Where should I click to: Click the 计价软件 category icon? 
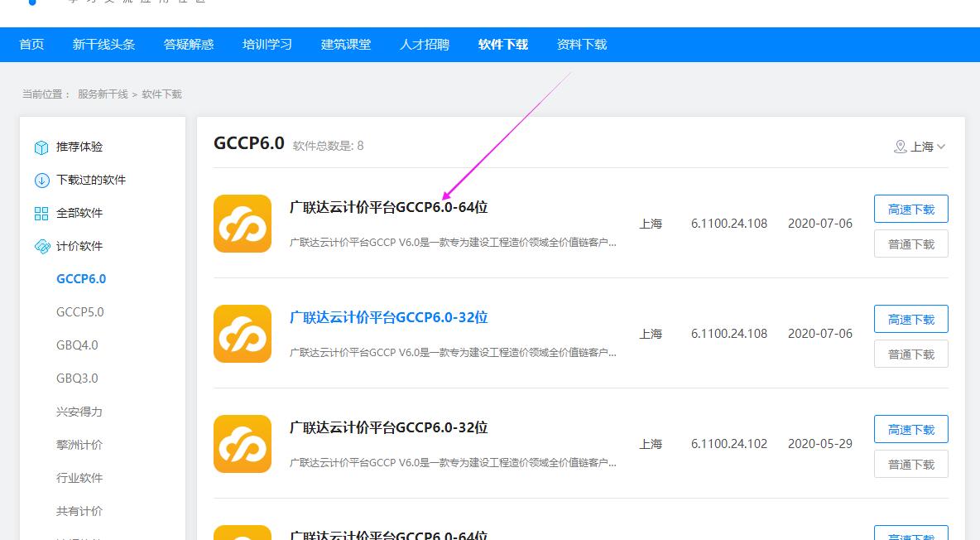(42, 247)
